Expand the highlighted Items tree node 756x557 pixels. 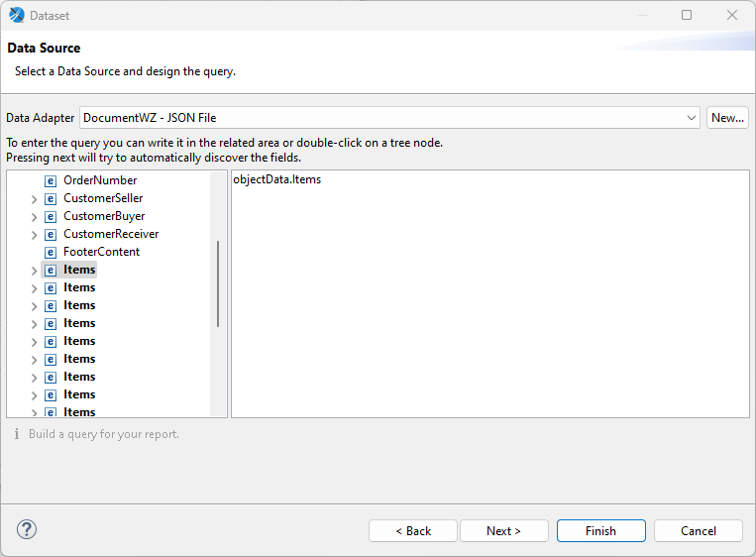35,271
